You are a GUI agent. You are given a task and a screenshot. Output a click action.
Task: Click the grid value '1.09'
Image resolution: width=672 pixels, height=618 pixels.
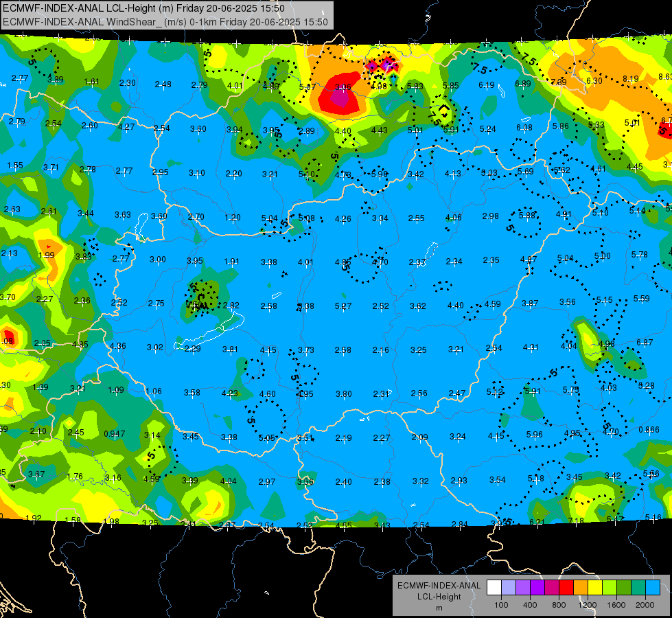click(x=116, y=390)
